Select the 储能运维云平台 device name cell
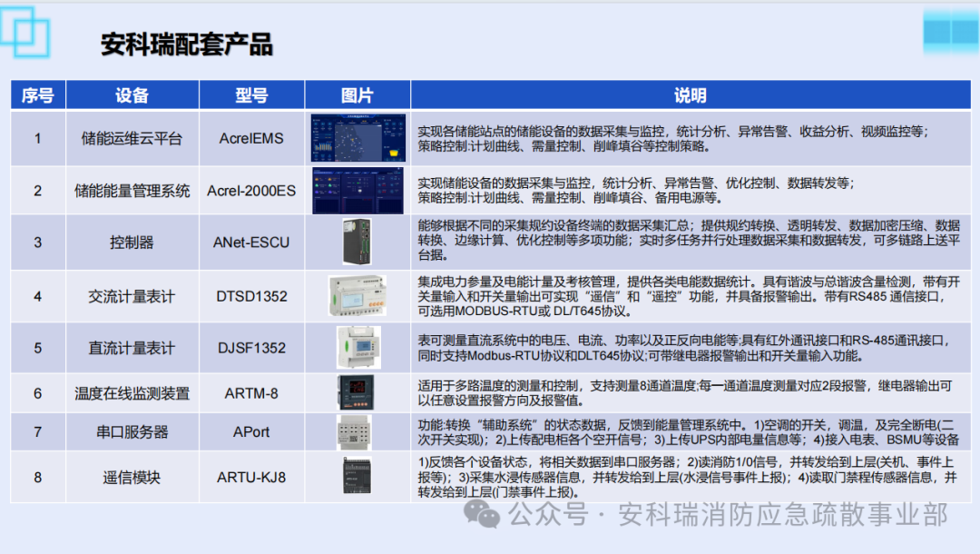This screenshot has height=554, width=980. (x=132, y=136)
